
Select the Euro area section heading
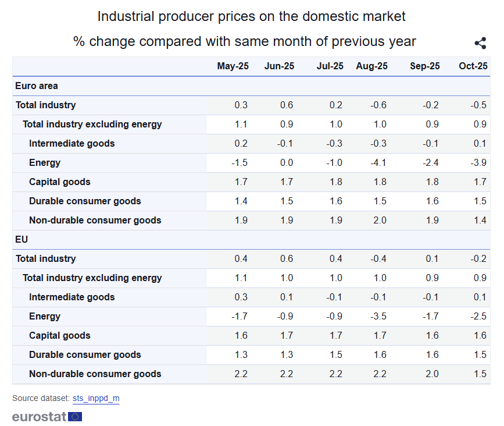point(37,86)
